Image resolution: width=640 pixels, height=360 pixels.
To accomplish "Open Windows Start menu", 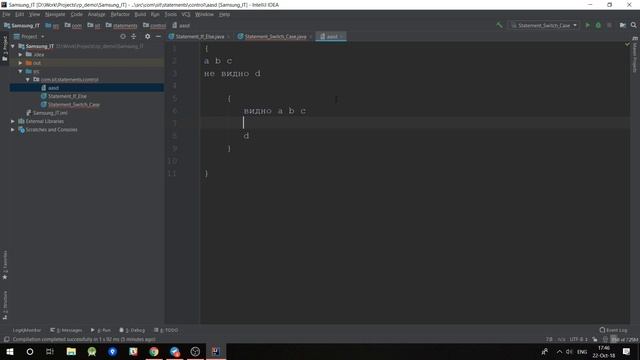I will tap(10, 351).
